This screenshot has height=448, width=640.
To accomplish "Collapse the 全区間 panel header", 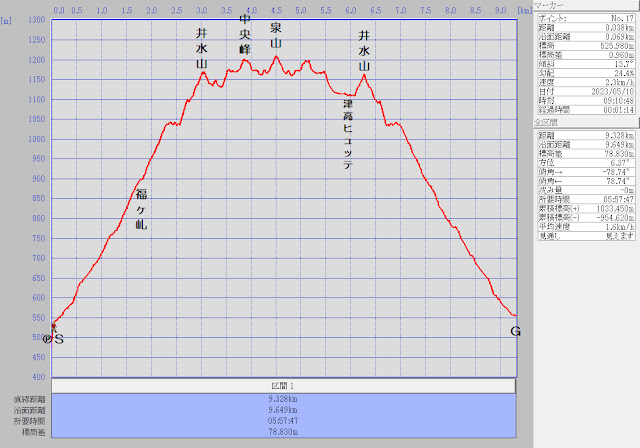I will (x=586, y=122).
